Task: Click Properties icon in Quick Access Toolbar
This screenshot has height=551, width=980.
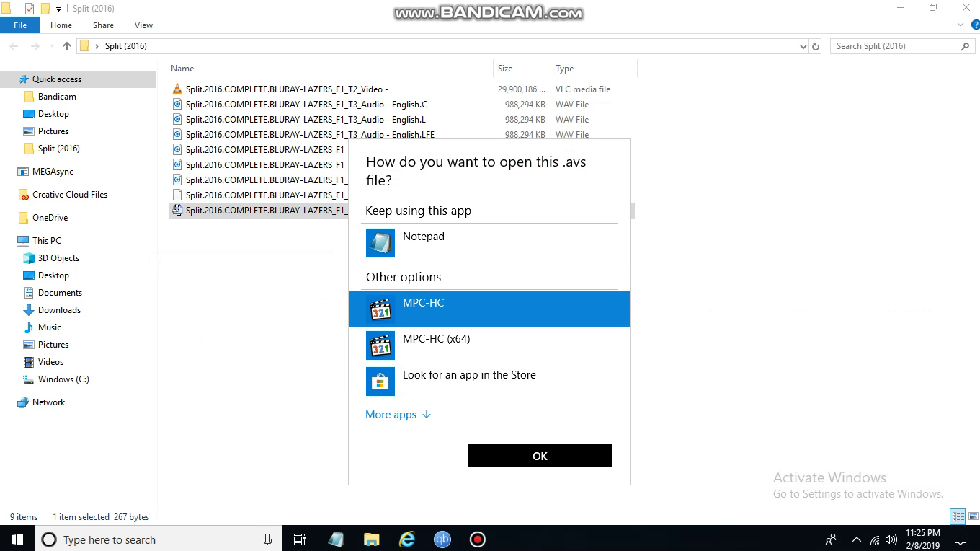Action: coord(30,9)
